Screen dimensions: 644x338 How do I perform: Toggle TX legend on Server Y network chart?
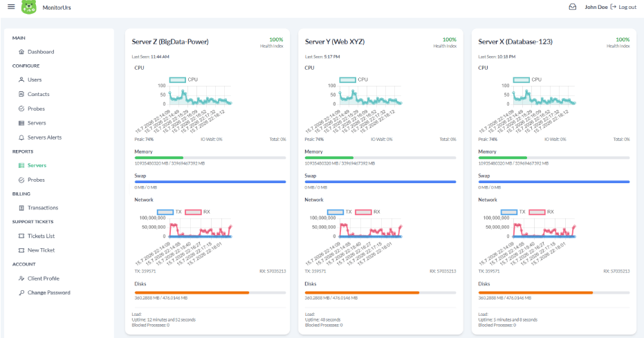(x=340, y=212)
